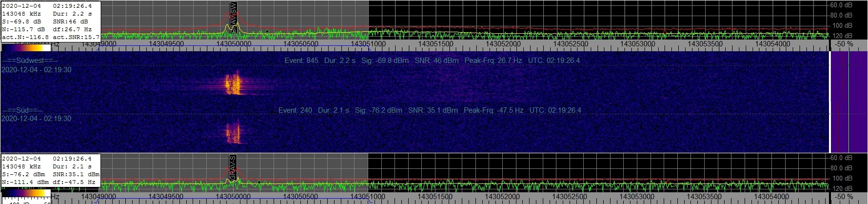
Task: Click 143053500 on top frequency ruler
Action: (704, 44)
